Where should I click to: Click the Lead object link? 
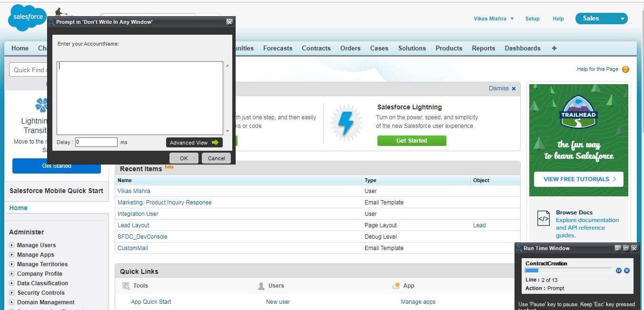click(x=479, y=225)
